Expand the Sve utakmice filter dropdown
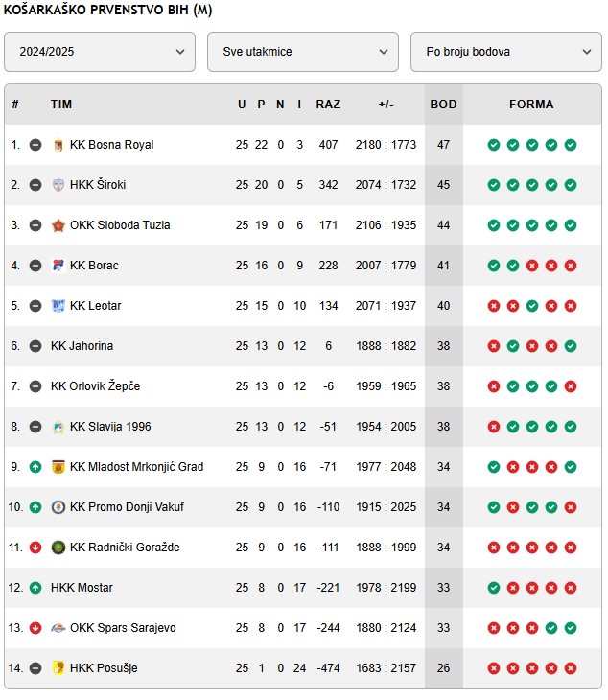This screenshot has width=608, height=700. [303, 52]
